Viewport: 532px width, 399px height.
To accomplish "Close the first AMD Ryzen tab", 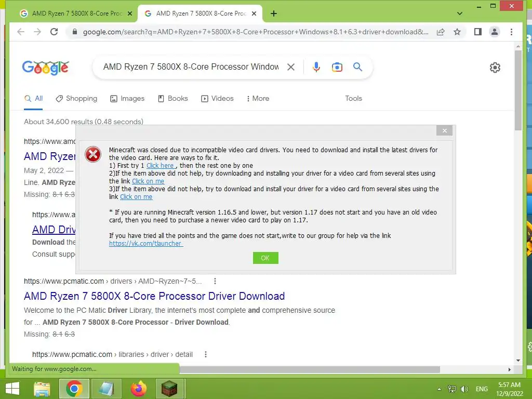I will tap(129, 14).
